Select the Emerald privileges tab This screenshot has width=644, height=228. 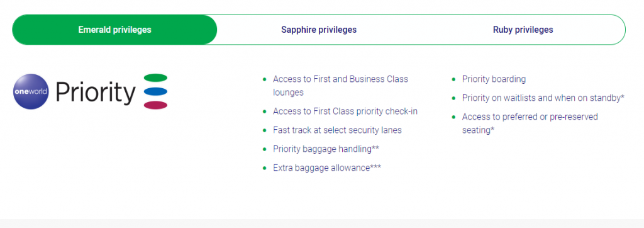(x=114, y=30)
